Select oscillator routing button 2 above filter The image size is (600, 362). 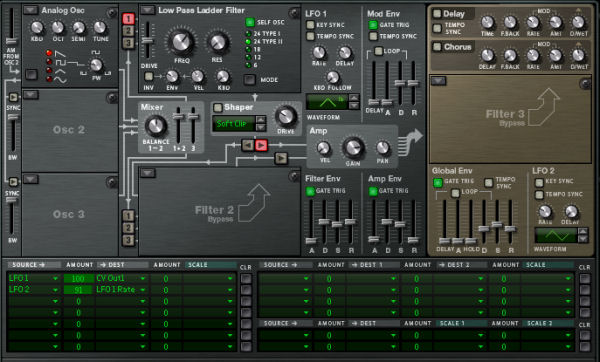click(129, 31)
